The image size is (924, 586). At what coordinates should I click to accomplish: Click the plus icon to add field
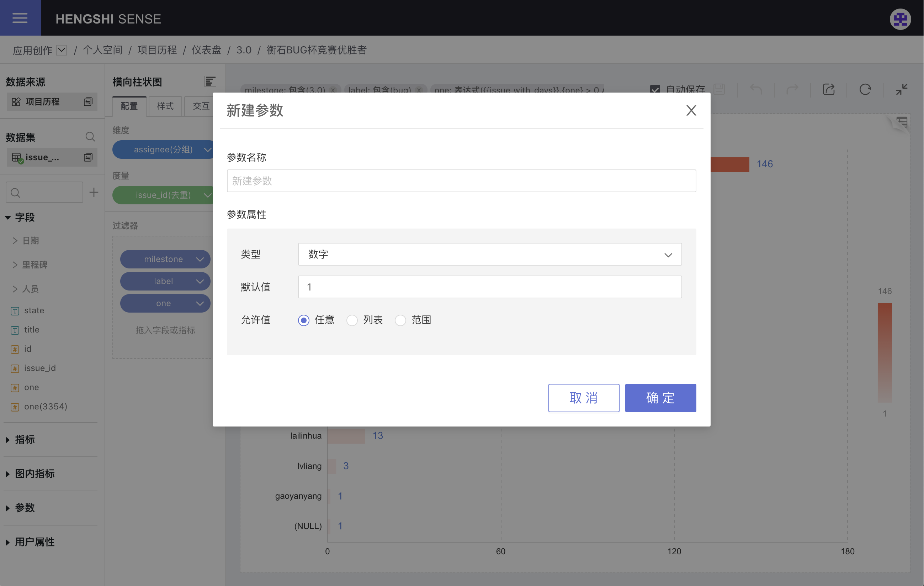pos(94,192)
